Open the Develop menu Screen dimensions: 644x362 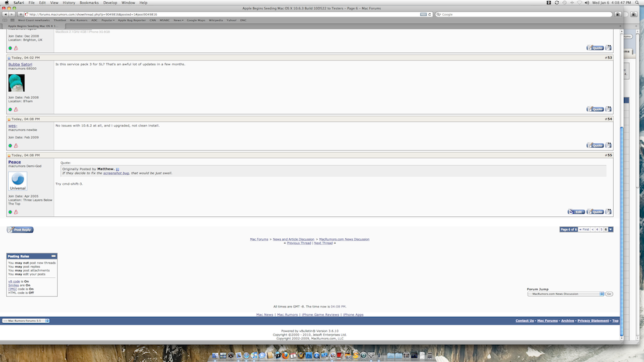coord(110,3)
